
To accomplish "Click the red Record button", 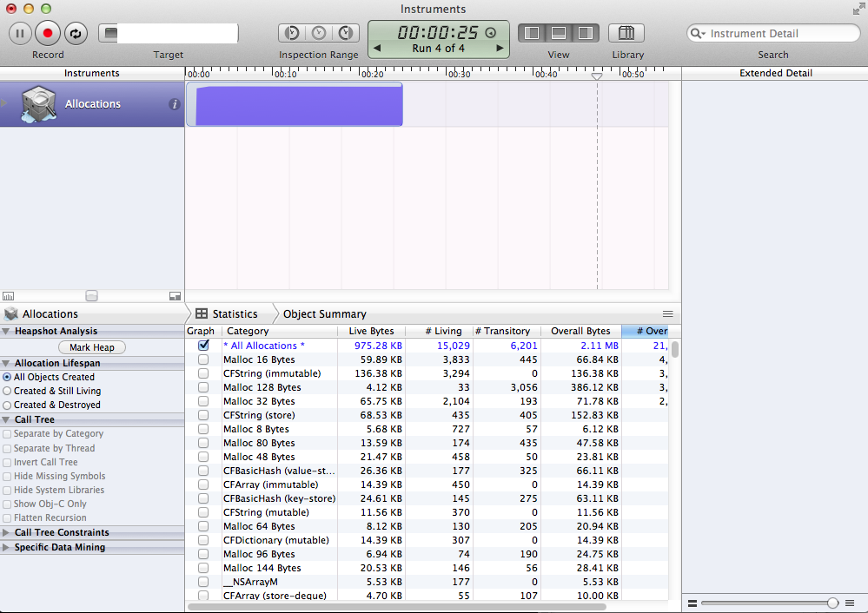I will tap(48, 33).
